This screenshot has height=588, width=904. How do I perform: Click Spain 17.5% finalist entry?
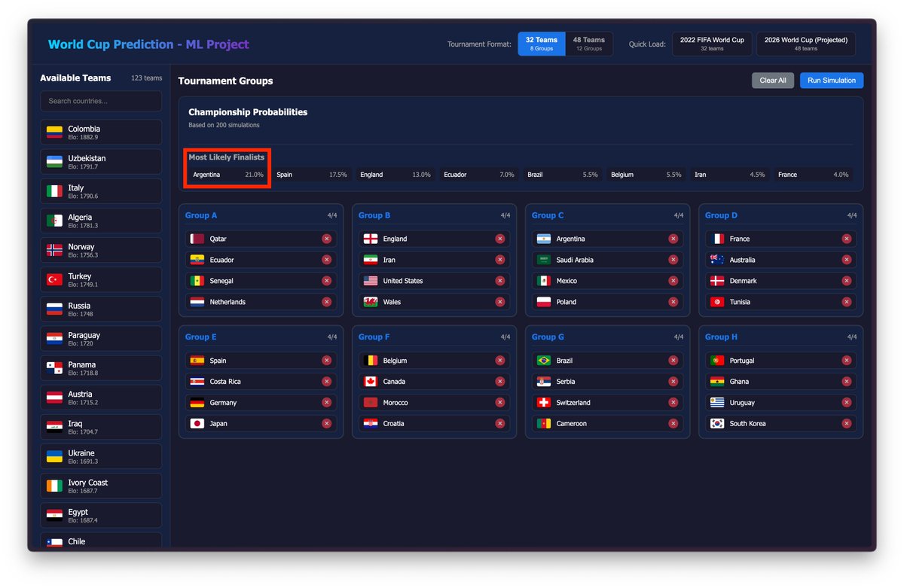312,175
